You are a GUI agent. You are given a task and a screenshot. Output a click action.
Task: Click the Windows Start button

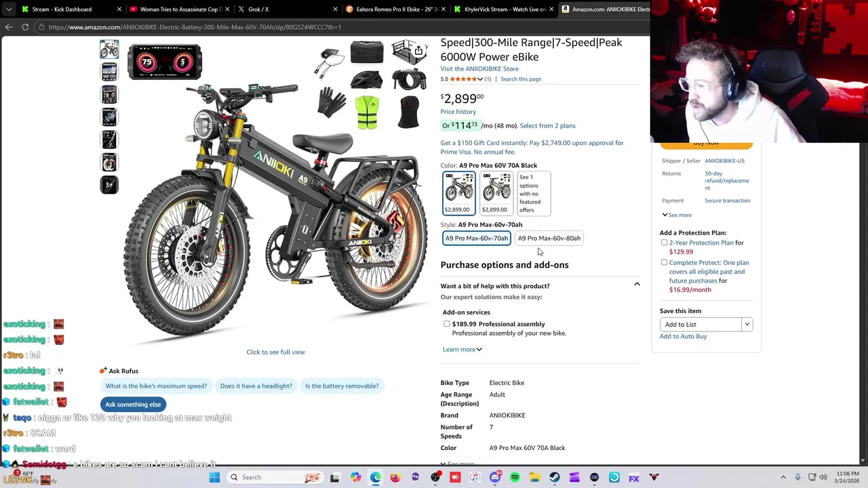214,477
